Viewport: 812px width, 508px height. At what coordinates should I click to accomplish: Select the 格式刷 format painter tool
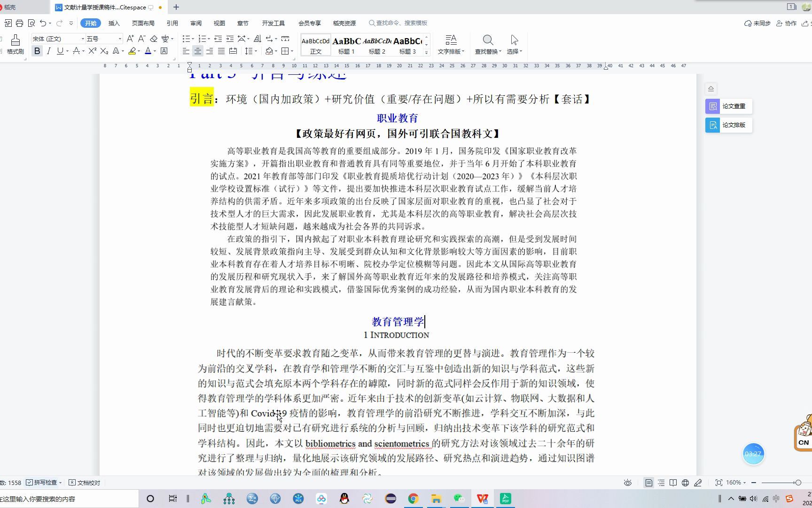pyautogui.click(x=15, y=45)
